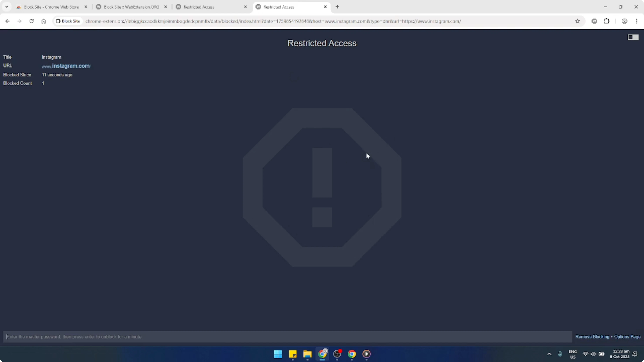Focus the address bar URL

[273, 21]
